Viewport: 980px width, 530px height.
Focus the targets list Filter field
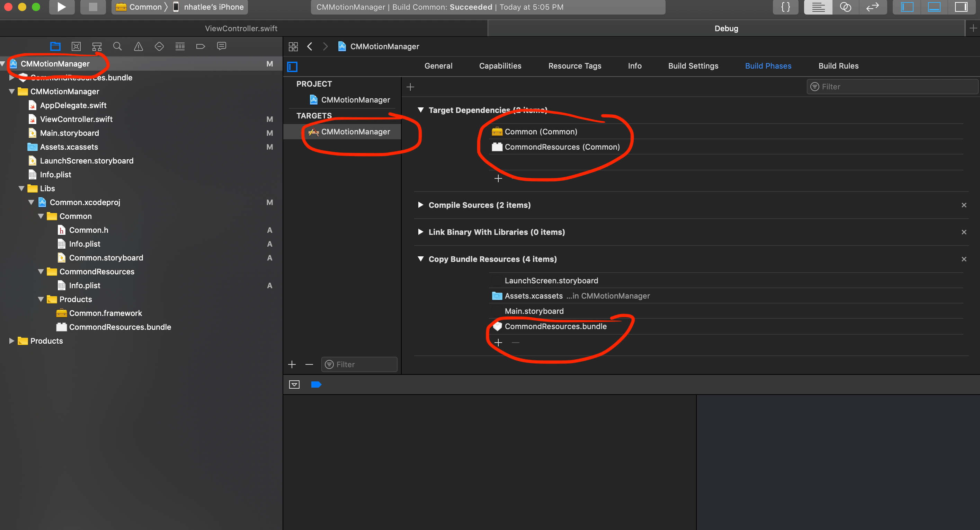[x=359, y=364]
